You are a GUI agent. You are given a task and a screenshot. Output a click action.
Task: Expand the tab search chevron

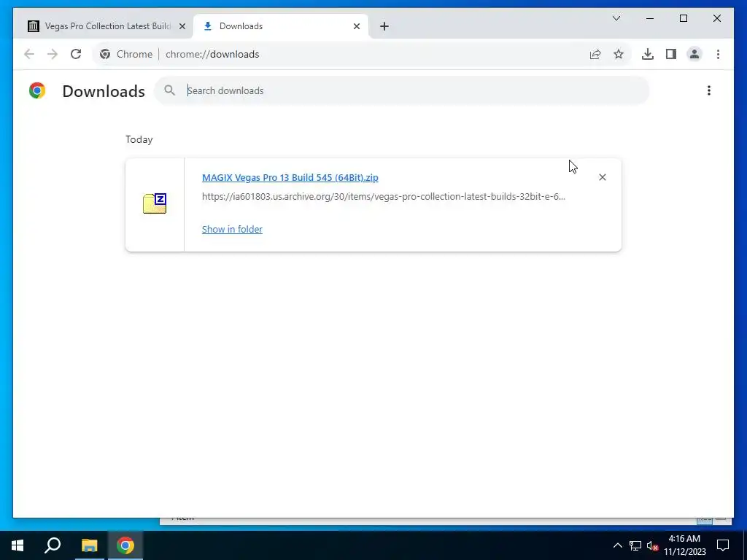(x=616, y=18)
